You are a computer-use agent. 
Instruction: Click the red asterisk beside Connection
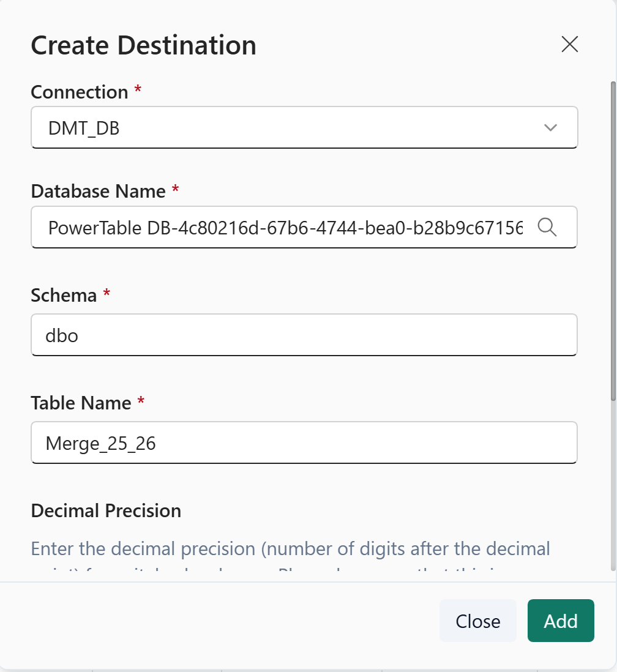[x=138, y=91]
